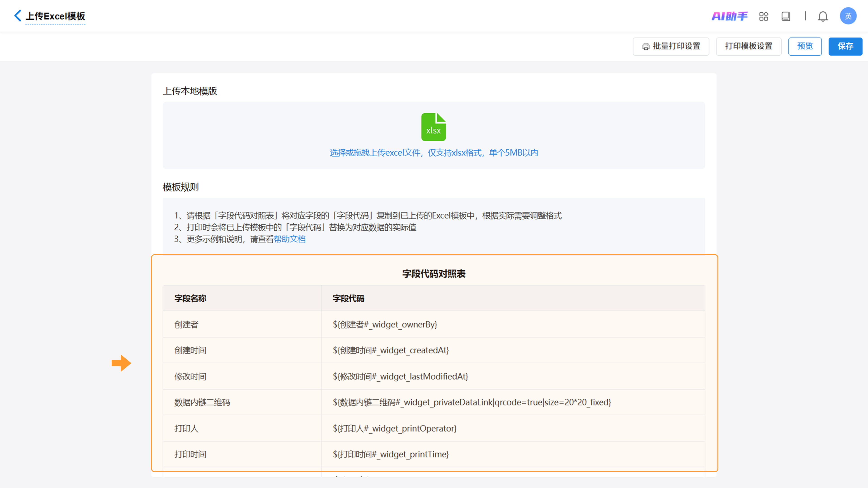Screen dimensions: 868x488
Task: Select the 数据内链二维码 field code cell
Action: coord(472,402)
